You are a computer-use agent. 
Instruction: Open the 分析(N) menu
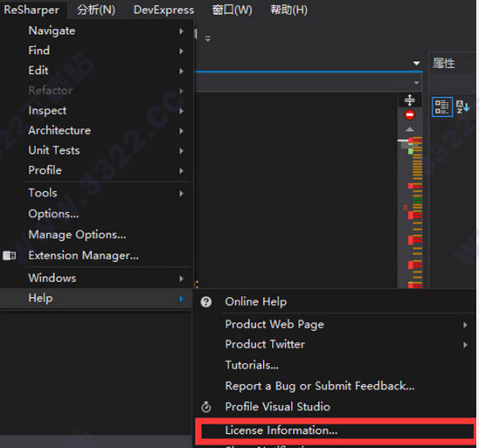point(96,10)
